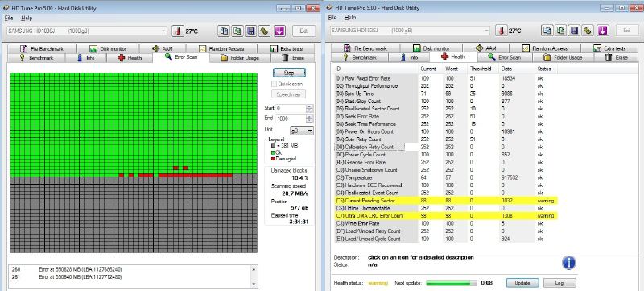This screenshot has height=291, width=644.
Task: Click the error log list scrollbar
Action: [x=254, y=276]
